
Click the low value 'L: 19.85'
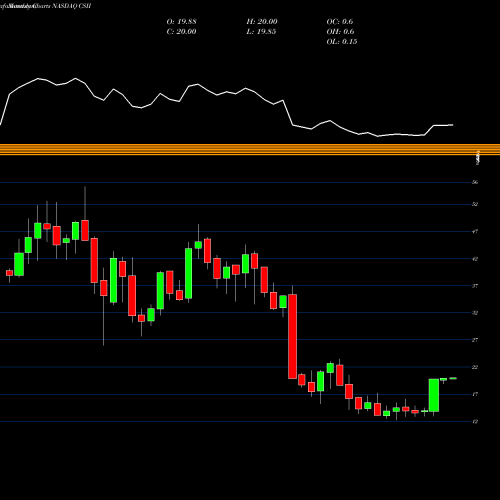(261, 32)
